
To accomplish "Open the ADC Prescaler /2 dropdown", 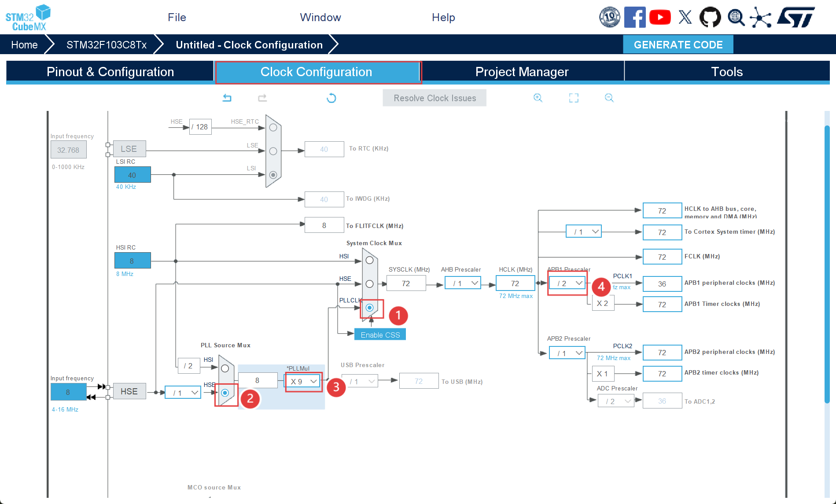I will click(x=616, y=401).
